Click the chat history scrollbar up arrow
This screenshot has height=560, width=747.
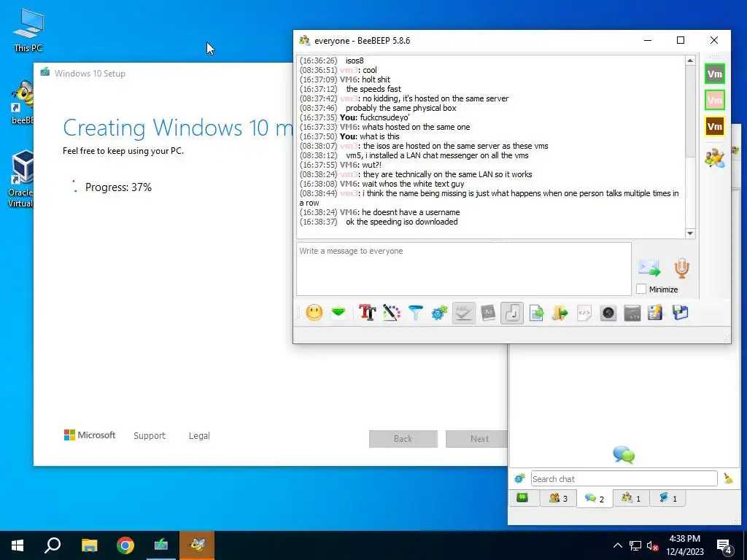pos(690,61)
